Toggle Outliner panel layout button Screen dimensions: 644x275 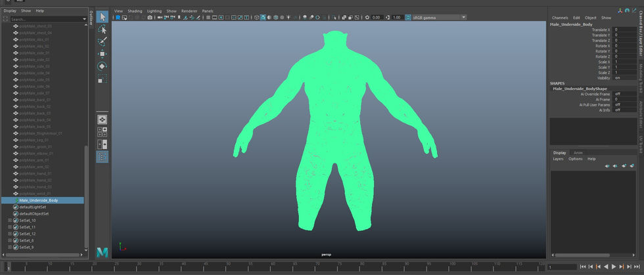(x=103, y=156)
